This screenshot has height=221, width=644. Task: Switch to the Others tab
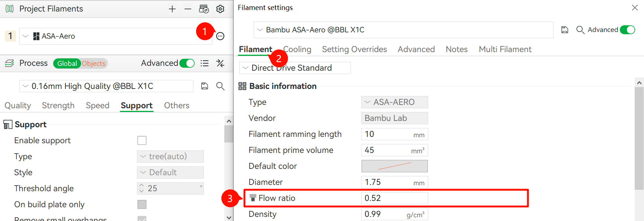[177, 105]
